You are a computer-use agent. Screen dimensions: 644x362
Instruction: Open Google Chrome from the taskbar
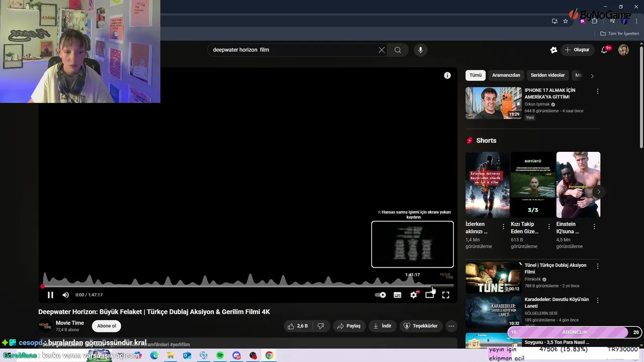[x=269, y=355]
